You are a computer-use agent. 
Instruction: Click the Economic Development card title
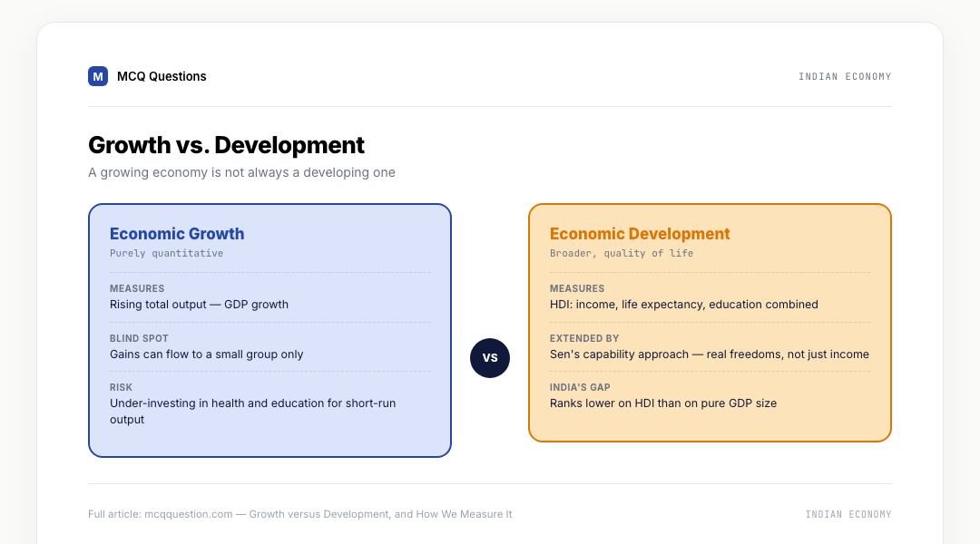coord(640,234)
